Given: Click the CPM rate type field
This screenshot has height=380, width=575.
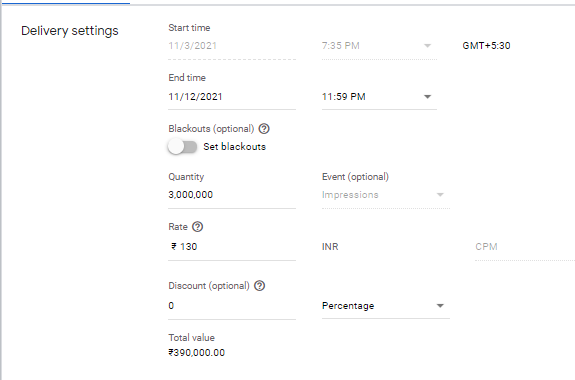Looking at the screenshot, I should point(525,247).
